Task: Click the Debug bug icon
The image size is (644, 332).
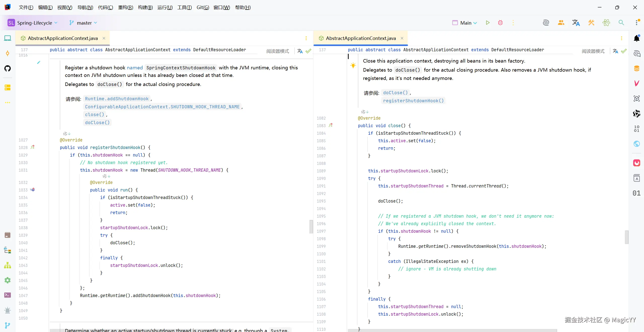Action: tap(500, 23)
